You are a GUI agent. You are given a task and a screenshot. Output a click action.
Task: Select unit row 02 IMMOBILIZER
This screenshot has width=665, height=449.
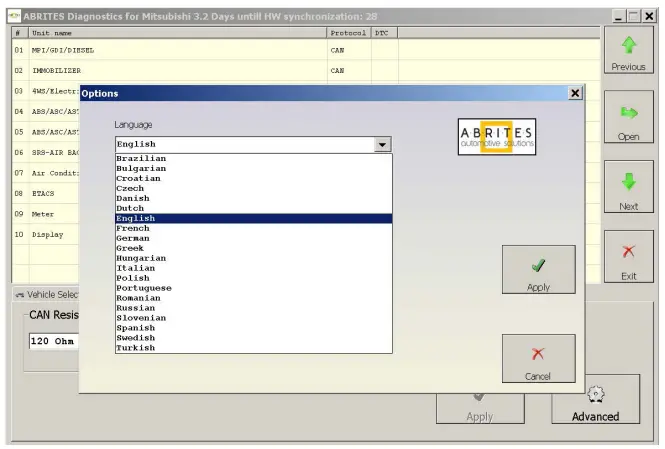point(306,70)
